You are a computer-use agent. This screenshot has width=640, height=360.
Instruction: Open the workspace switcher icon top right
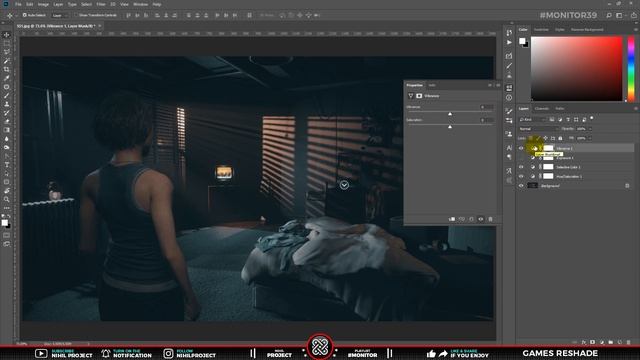(620, 16)
